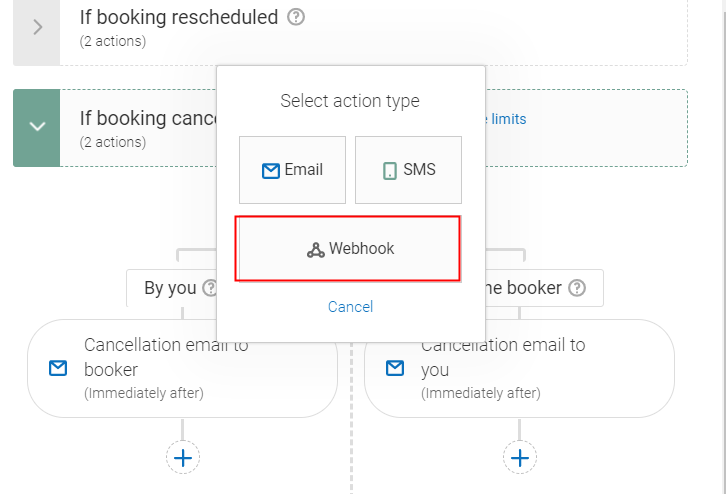Choose SMS action type button
The image size is (726, 494).
click(x=408, y=170)
